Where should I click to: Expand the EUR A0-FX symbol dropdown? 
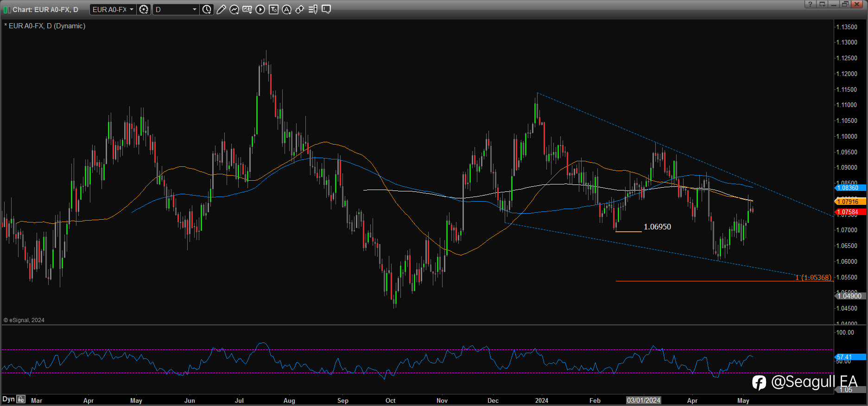tap(132, 9)
